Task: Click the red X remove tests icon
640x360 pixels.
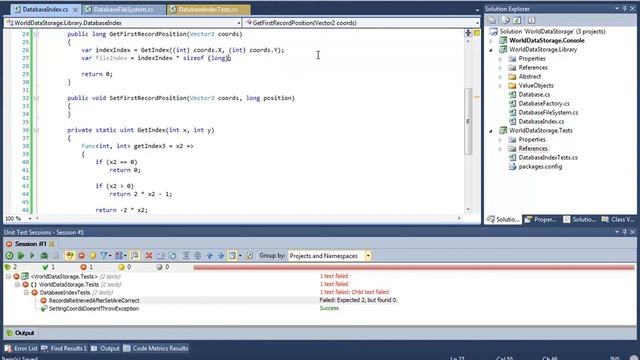Action: tap(149, 256)
